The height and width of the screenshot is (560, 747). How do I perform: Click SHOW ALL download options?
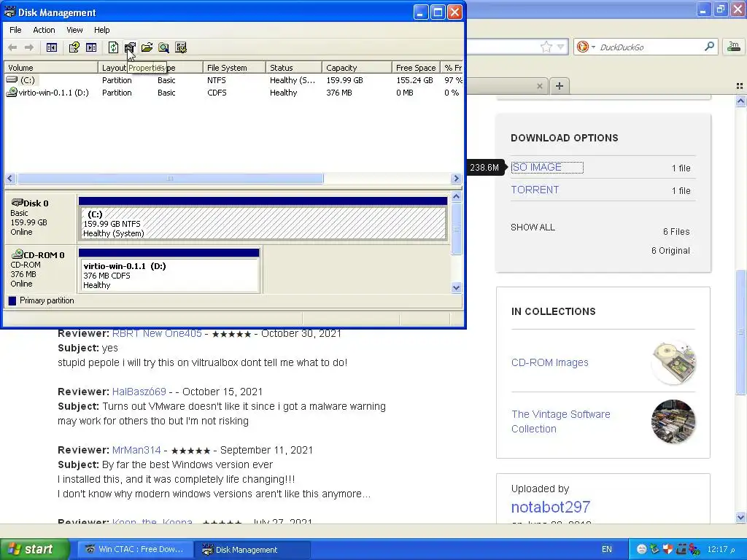(533, 227)
